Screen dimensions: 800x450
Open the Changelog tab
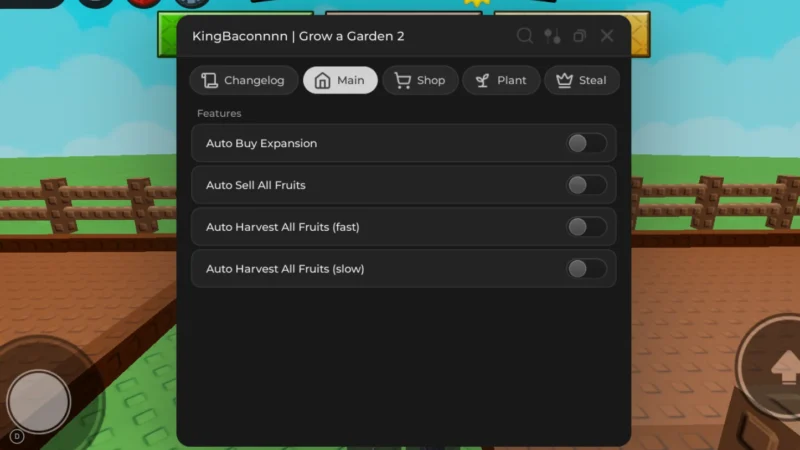click(x=243, y=80)
